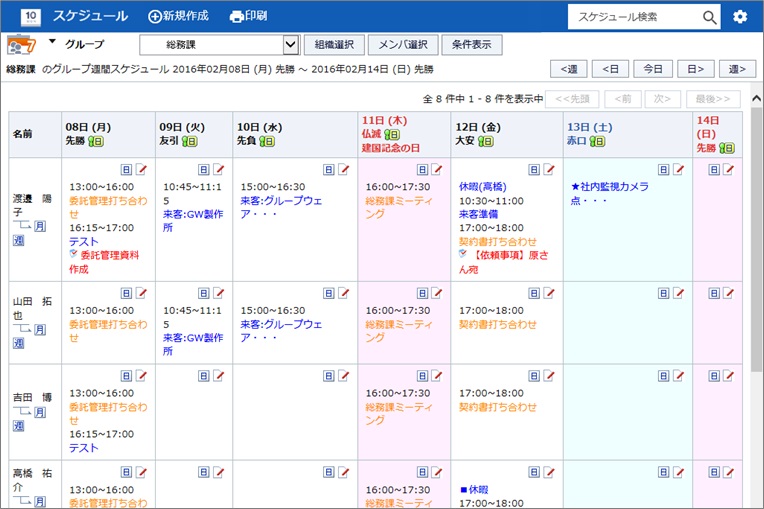Open day list icon for 山田 on 11日

422,293
